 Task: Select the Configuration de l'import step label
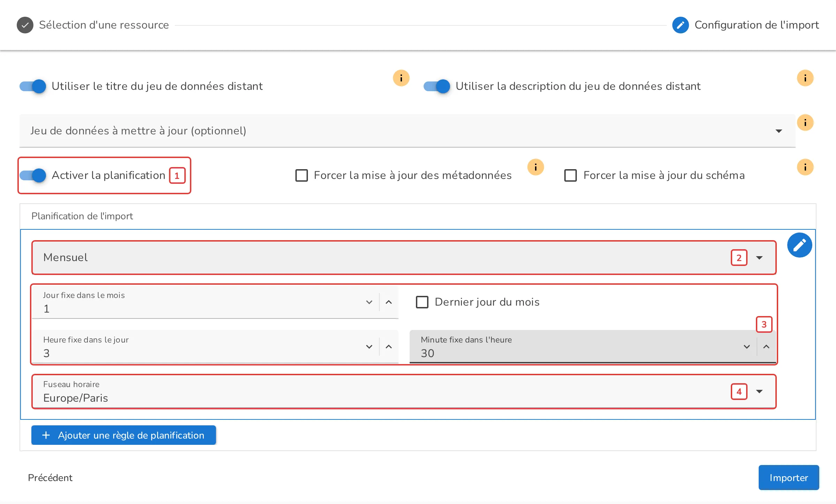coord(757,25)
